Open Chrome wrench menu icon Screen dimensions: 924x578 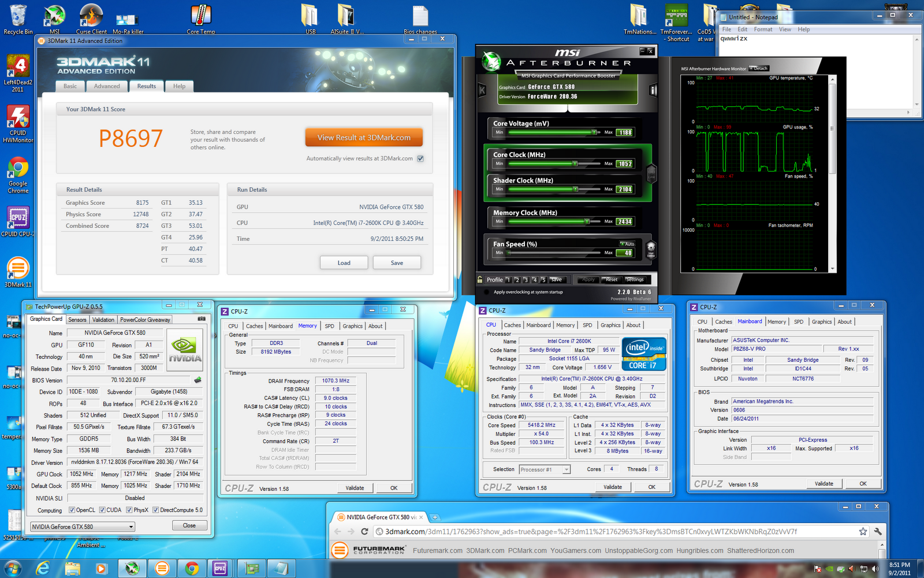pos(878,531)
